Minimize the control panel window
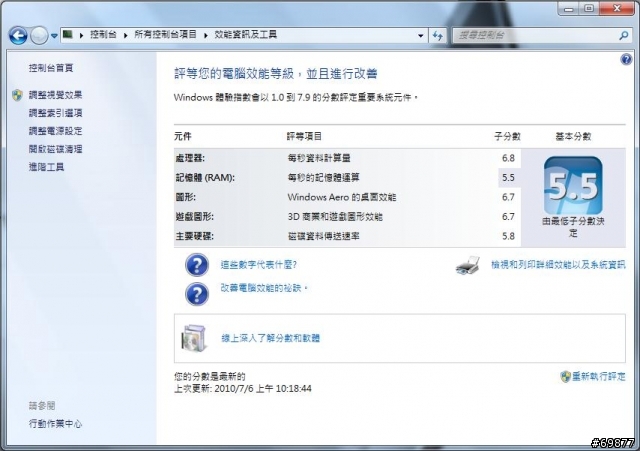Screen dimensions: 640x451 pyautogui.click(x=569, y=8)
